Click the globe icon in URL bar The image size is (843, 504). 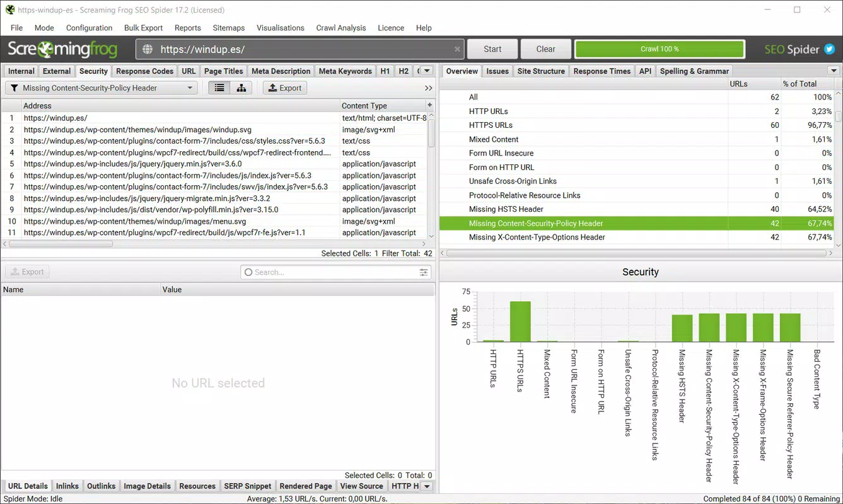[x=148, y=49]
